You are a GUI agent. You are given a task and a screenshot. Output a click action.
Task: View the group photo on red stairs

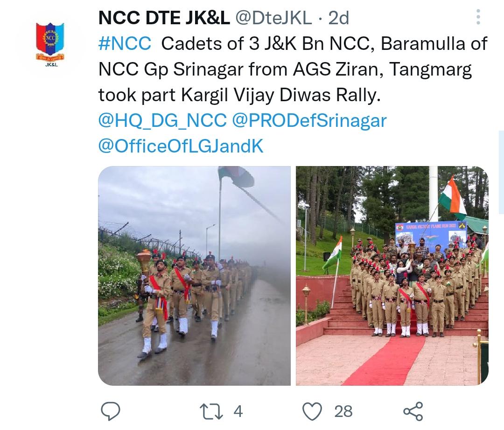tap(392, 276)
